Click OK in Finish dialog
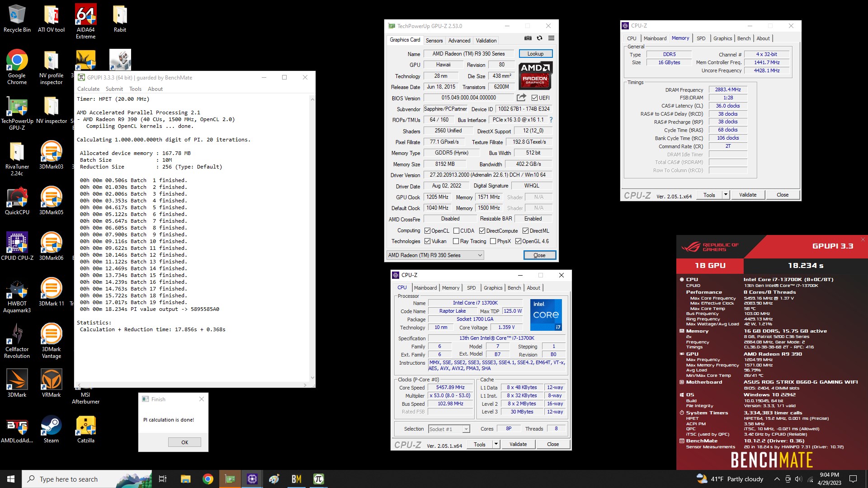 (184, 442)
